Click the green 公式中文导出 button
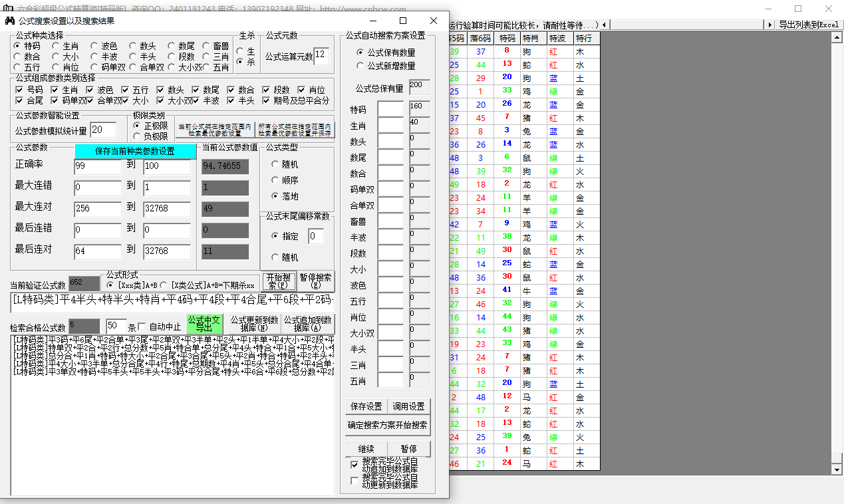Viewport: 844px width, 504px height. (205, 324)
